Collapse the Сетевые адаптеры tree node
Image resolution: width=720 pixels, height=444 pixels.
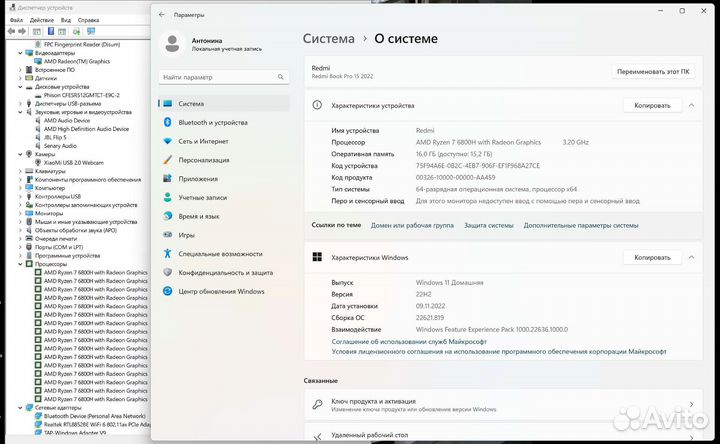tap(20, 408)
